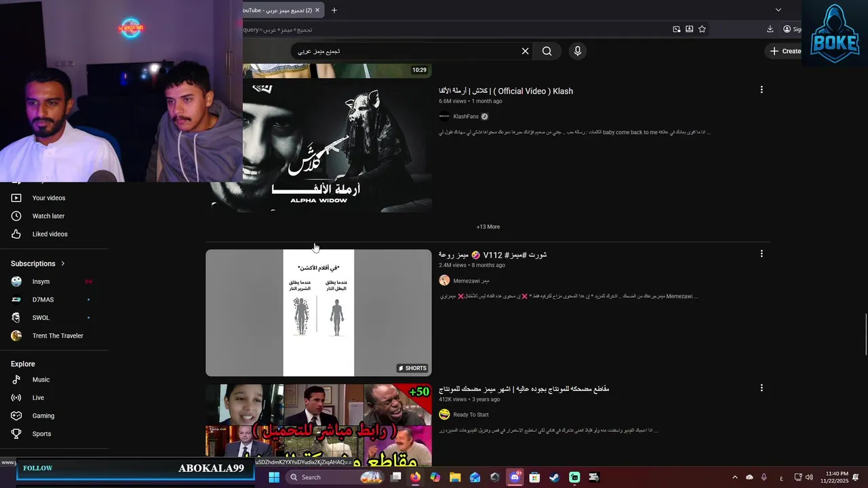Image resolution: width=868 pixels, height=488 pixels.
Task: Open Steam from the taskbar
Action: point(554,477)
